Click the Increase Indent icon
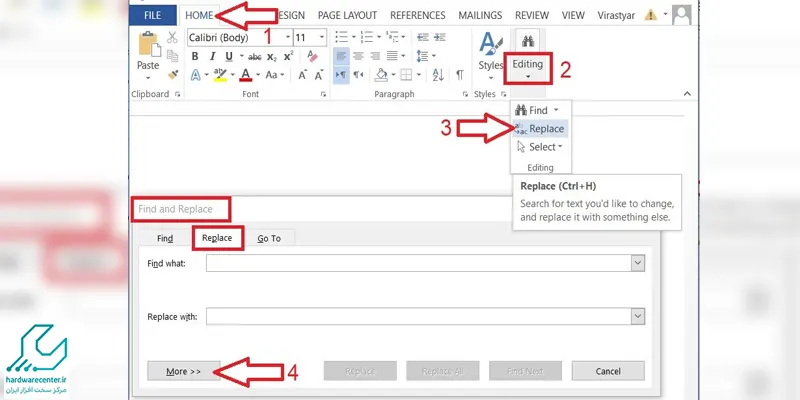 tap(440, 37)
